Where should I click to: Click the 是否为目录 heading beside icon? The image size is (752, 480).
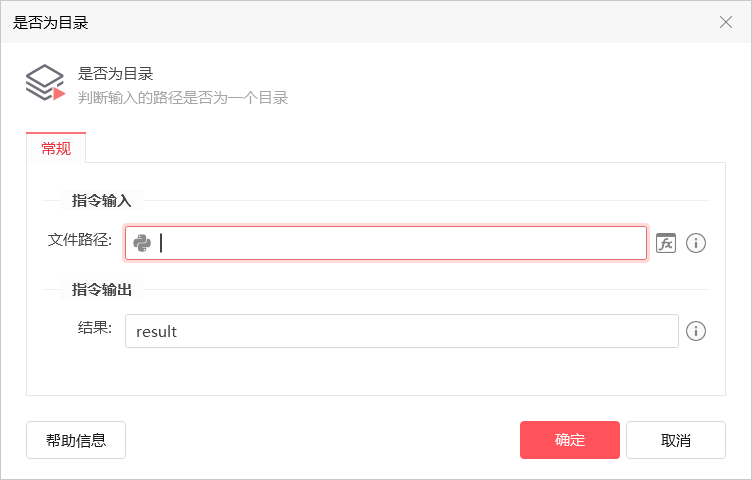[115, 74]
